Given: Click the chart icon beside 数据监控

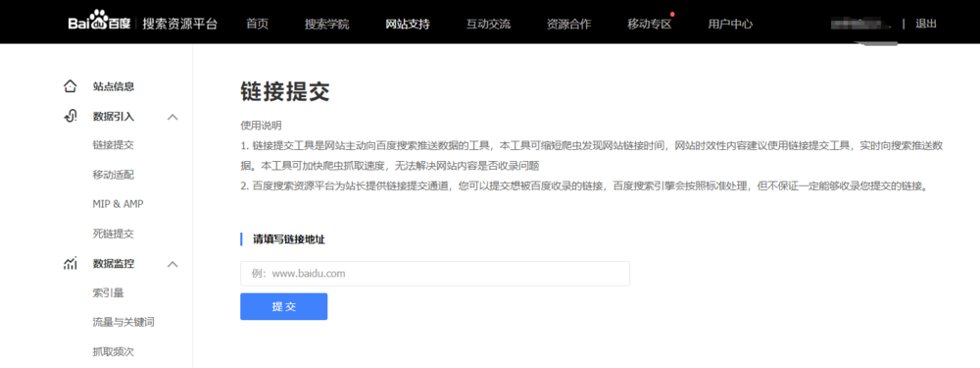Looking at the screenshot, I should coord(70,263).
